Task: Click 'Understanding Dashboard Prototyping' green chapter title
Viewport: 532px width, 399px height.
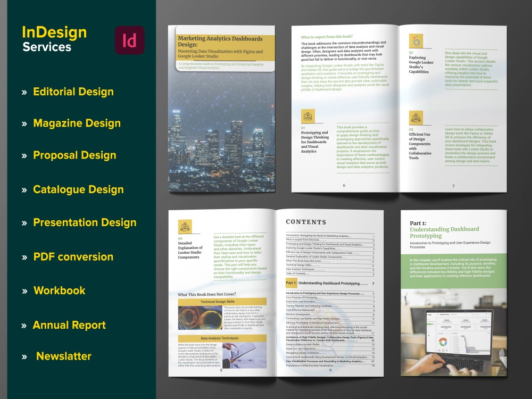Action: [444, 232]
